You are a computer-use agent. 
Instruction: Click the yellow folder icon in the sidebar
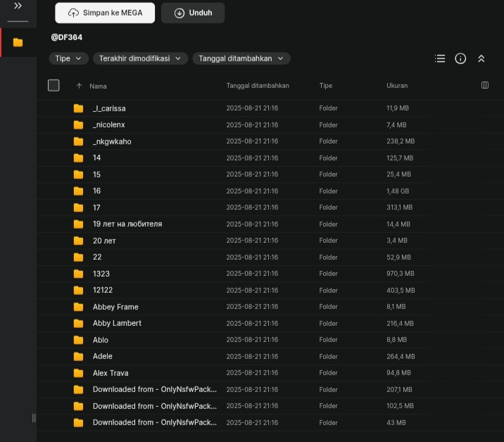point(18,42)
